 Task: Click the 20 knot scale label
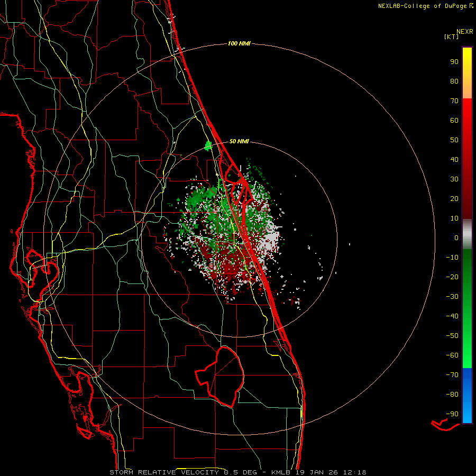point(454,198)
